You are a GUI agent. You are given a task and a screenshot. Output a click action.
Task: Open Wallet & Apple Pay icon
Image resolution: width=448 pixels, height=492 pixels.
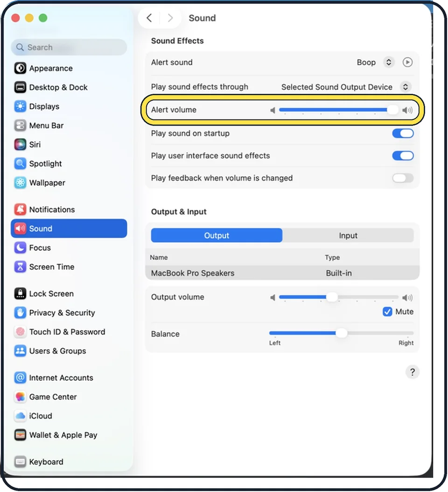click(x=20, y=435)
